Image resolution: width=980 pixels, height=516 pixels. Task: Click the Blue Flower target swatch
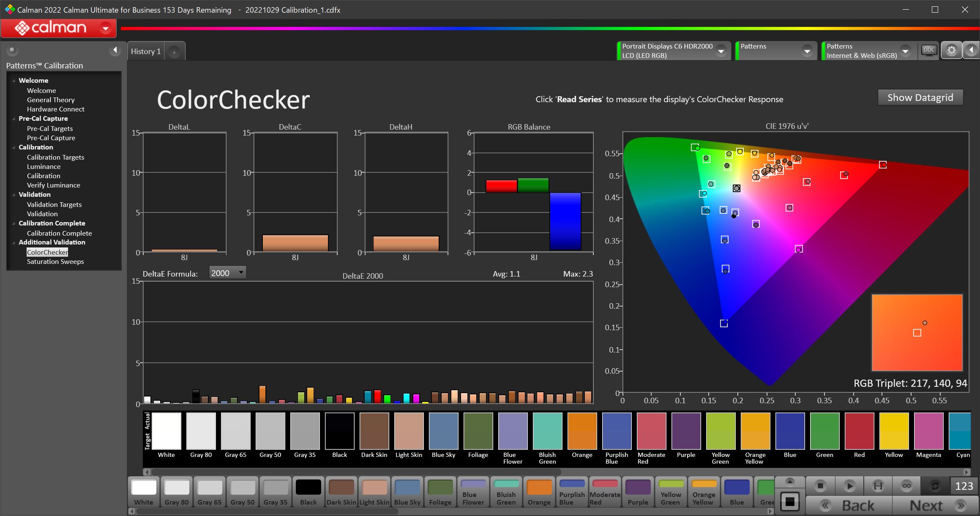[513, 431]
